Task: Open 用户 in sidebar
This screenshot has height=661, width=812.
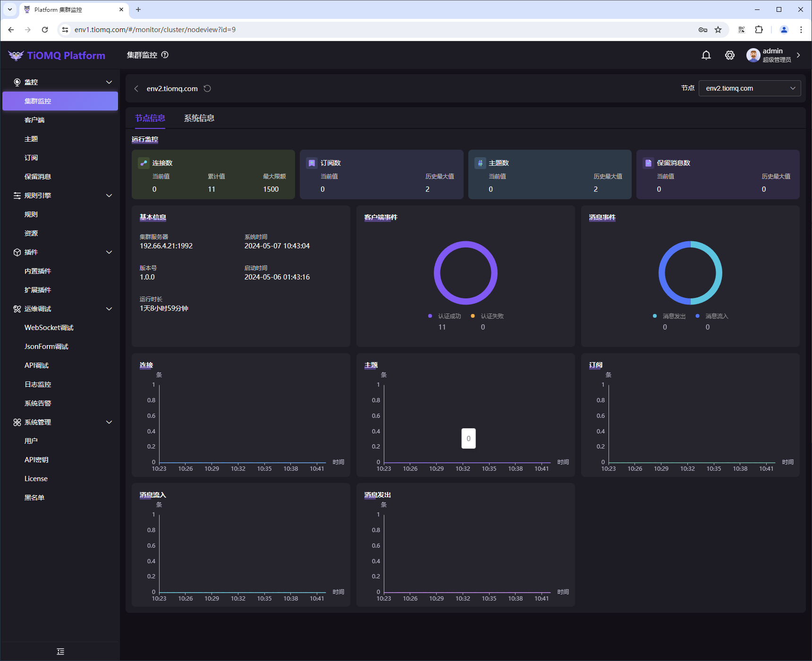Action: 60,441
